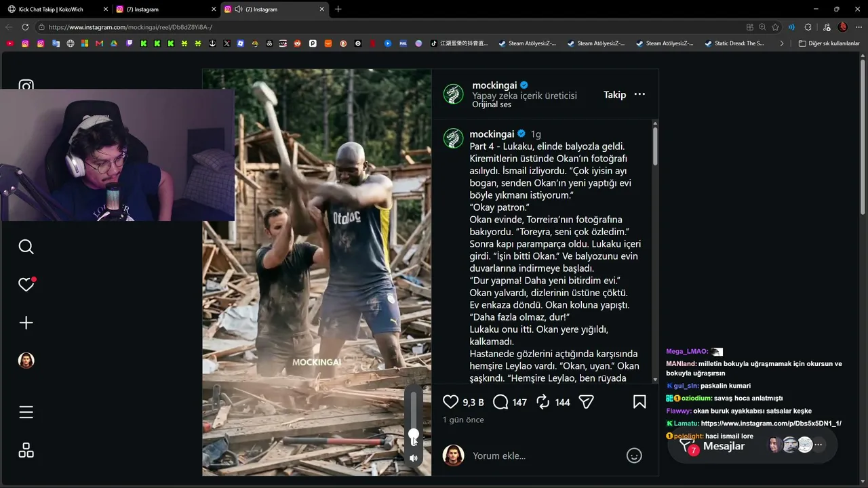Click the mockingai username in the caption

point(492,134)
